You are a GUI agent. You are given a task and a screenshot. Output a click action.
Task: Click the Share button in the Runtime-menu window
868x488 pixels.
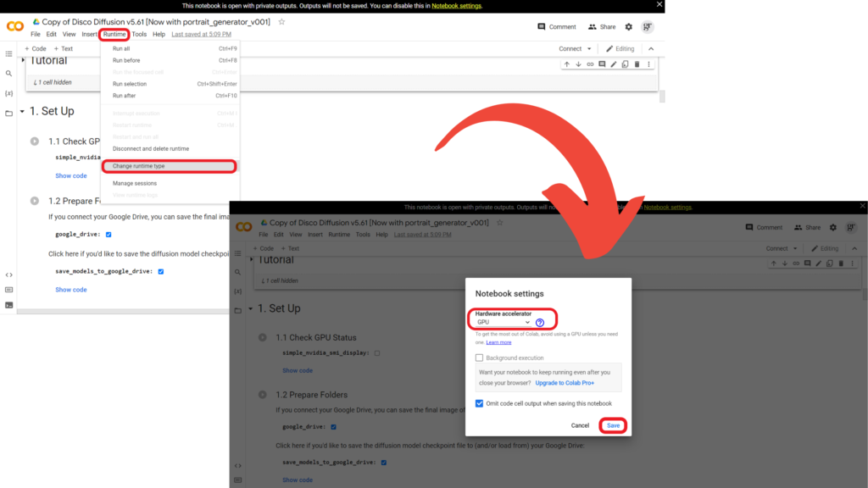tap(602, 26)
